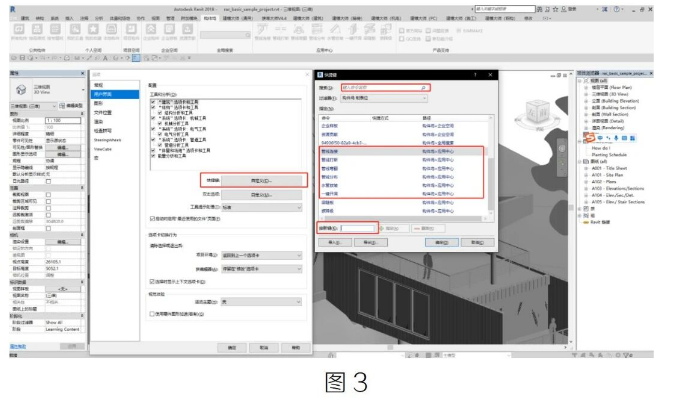This screenshot has height=413, width=695.
Task: Click the single icon in 项目空间 ribbon panel
Action: 131,30
